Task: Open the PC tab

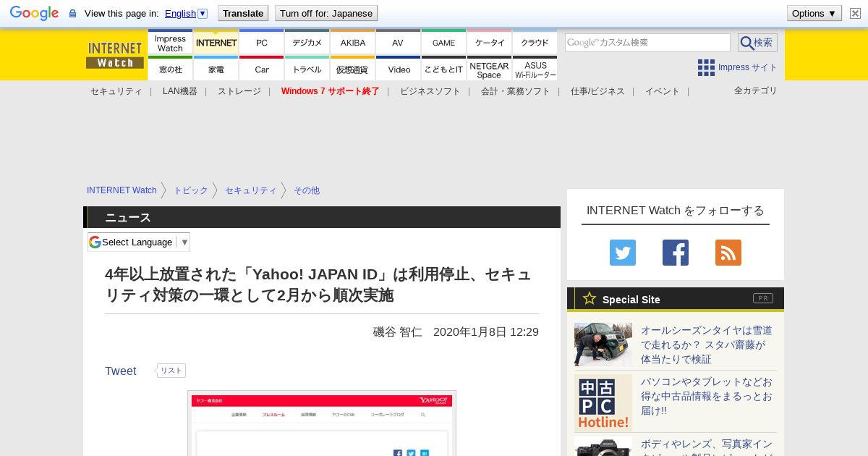Action: (x=262, y=43)
